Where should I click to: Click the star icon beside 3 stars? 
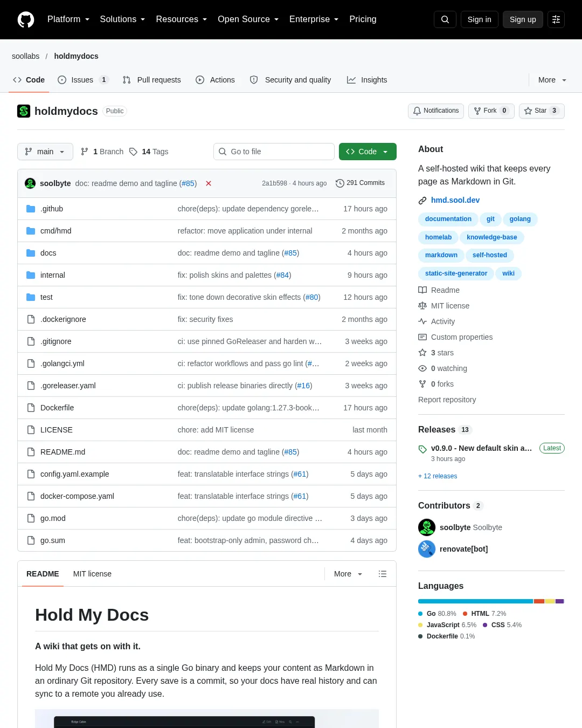(422, 353)
